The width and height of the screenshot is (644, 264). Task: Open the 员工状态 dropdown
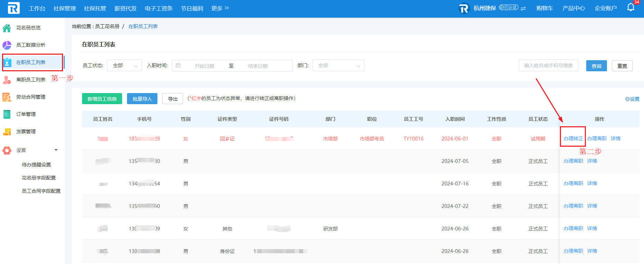pyautogui.click(x=125, y=65)
